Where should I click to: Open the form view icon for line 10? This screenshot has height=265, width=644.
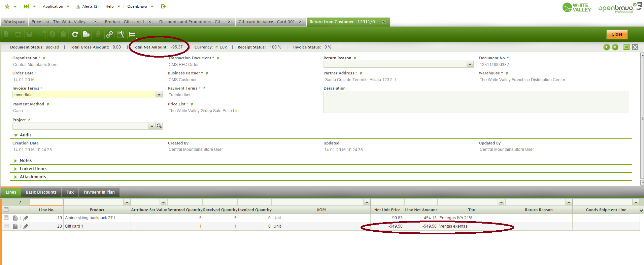[15, 218]
